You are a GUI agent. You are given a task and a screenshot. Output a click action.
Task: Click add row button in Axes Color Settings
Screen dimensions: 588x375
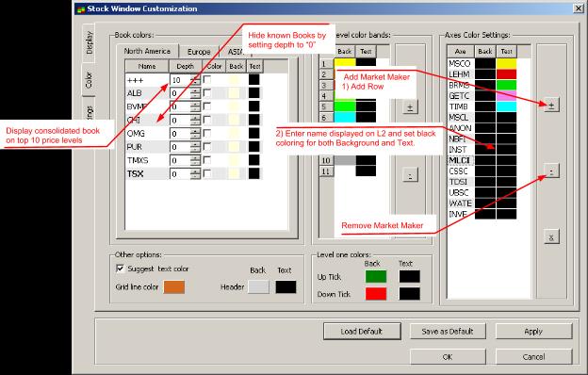[x=551, y=106]
